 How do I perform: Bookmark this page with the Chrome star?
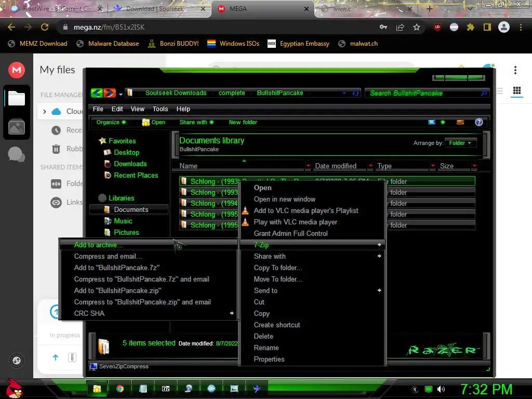click(417, 27)
